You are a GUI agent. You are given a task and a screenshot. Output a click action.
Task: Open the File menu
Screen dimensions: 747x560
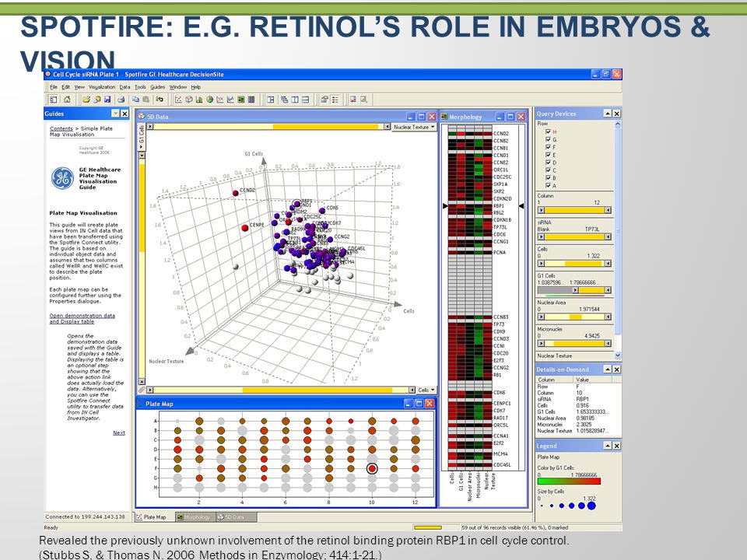point(54,87)
